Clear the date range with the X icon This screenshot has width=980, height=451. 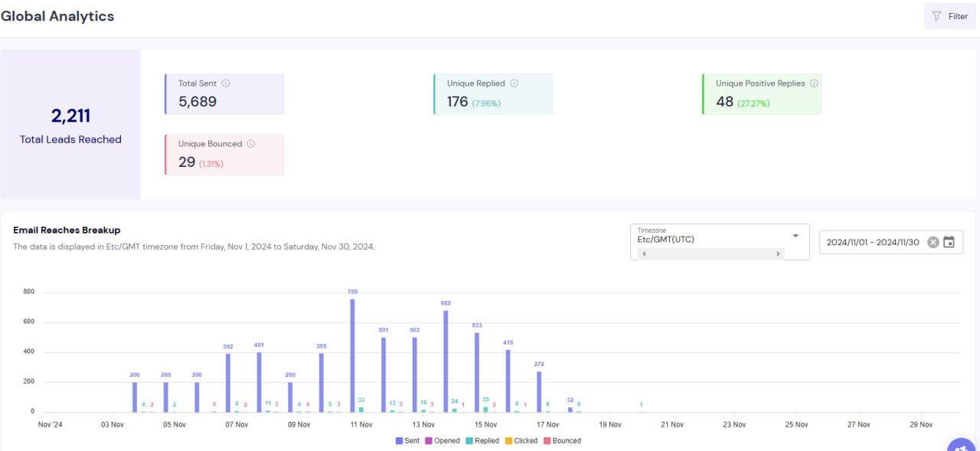(x=933, y=242)
